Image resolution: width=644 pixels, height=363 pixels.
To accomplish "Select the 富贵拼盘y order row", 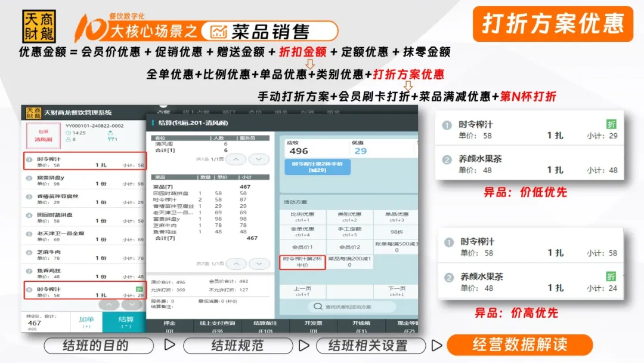I will (x=85, y=180).
